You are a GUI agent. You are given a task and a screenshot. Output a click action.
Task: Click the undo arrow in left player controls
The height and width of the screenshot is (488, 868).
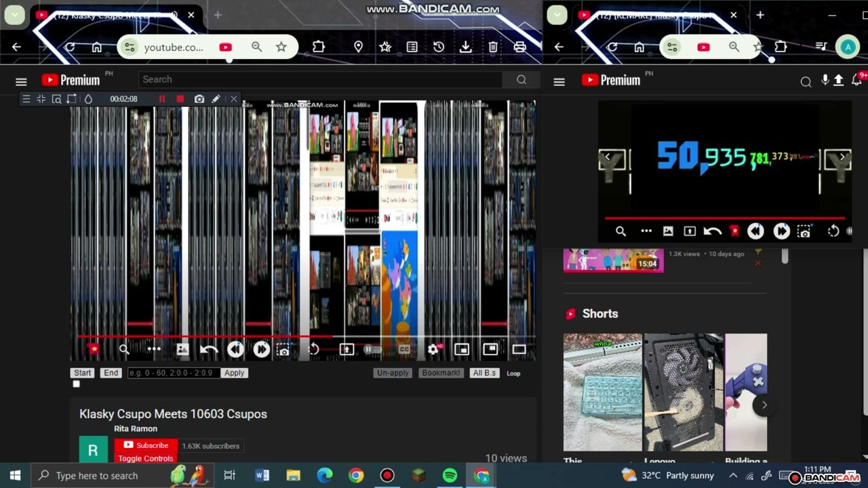coord(209,350)
